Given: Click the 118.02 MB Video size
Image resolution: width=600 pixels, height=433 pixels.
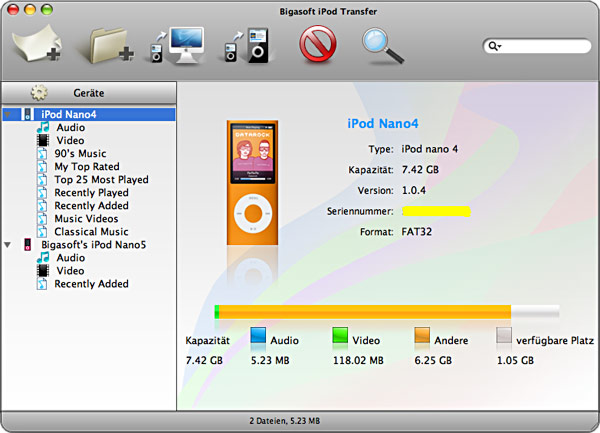Looking at the screenshot, I should (358, 360).
